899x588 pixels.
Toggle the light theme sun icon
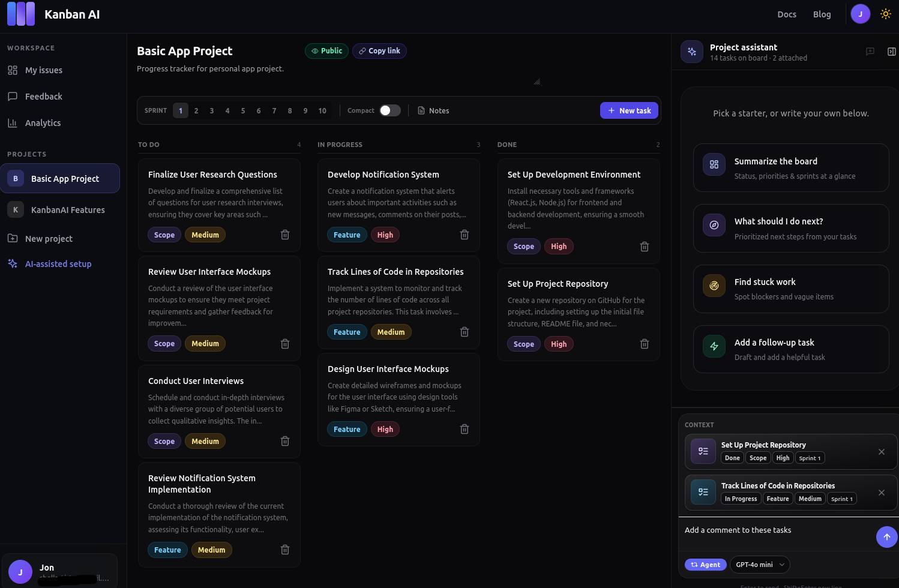885,14
